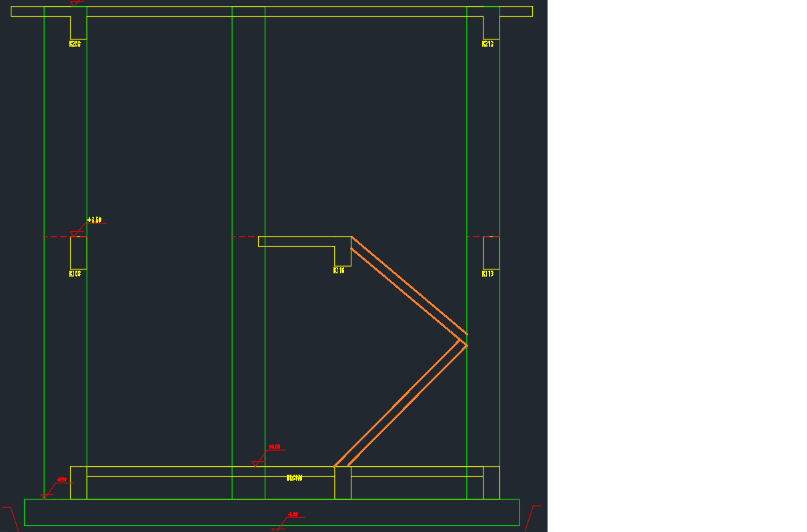This screenshot has height=532, width=807.
Task: Click the red dashed line beside K113 beam
Action: tap(474, 237)
